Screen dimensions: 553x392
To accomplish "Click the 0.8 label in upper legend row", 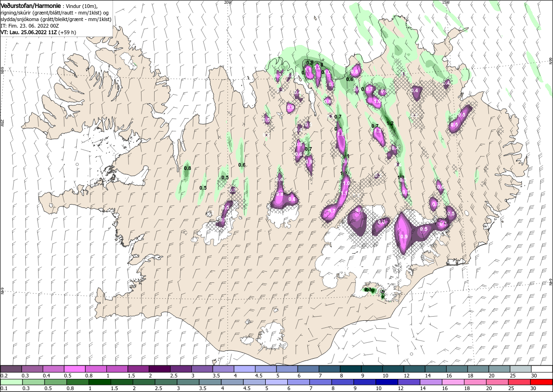I will (88, 376).
